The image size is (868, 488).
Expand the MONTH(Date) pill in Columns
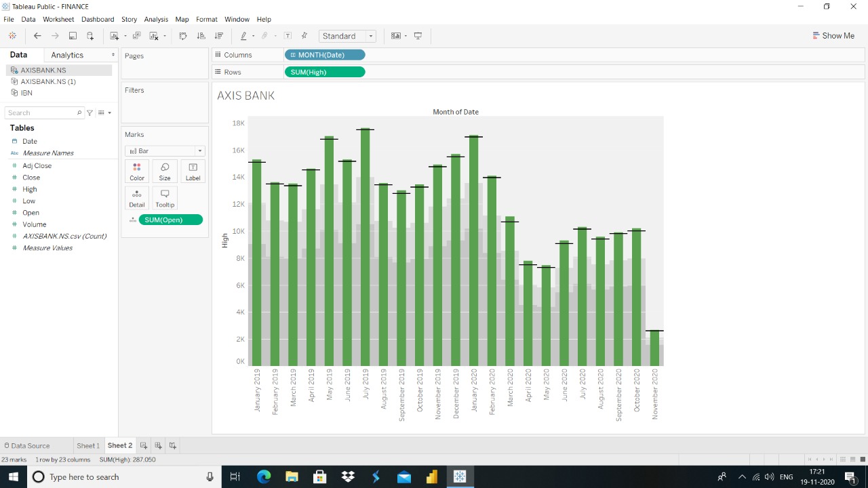[292, 55]
